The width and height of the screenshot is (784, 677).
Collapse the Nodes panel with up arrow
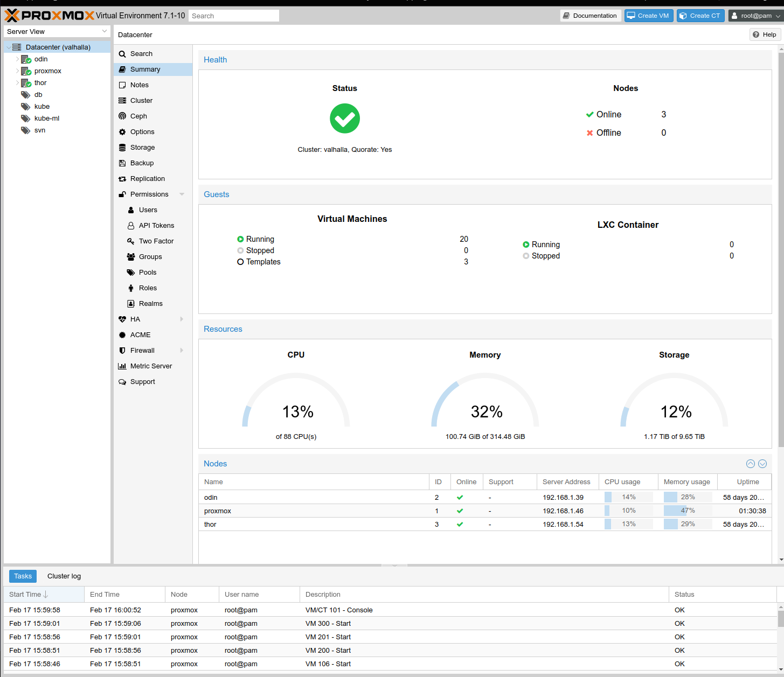[751, 464]
